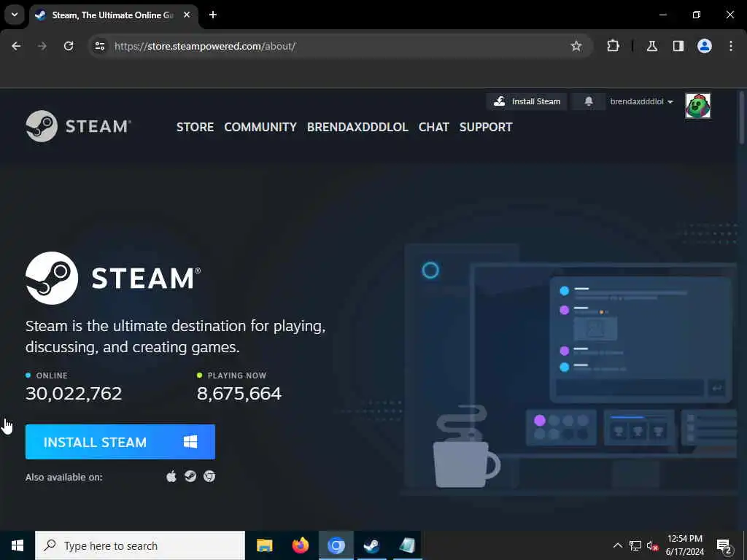Click the Steam logo in the header

click(x=79, y=126)
